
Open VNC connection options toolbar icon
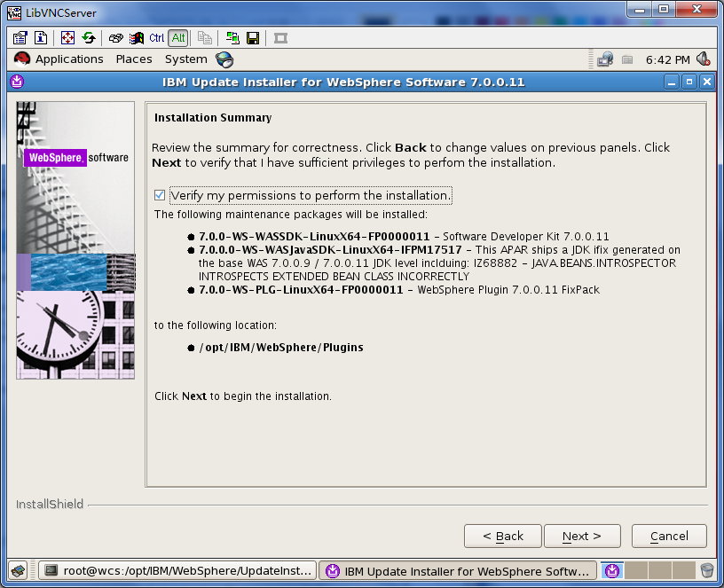point(20,38)
